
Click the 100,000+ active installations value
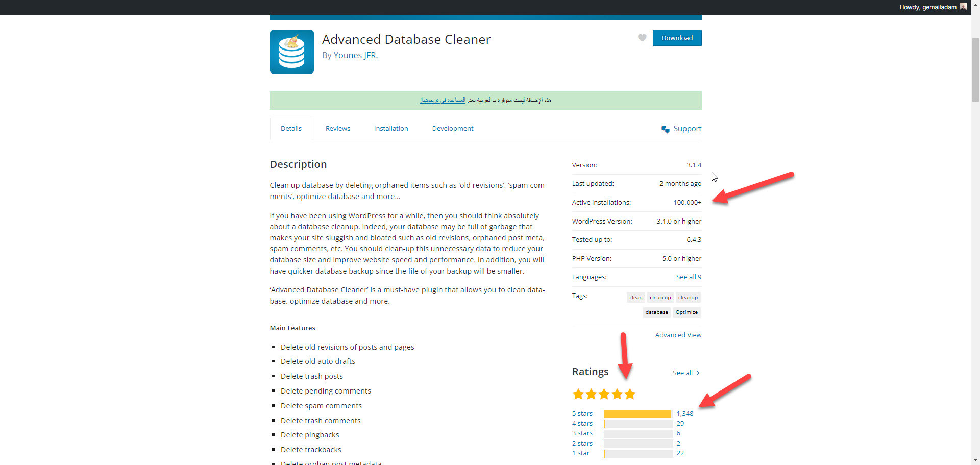coord(688,203)
